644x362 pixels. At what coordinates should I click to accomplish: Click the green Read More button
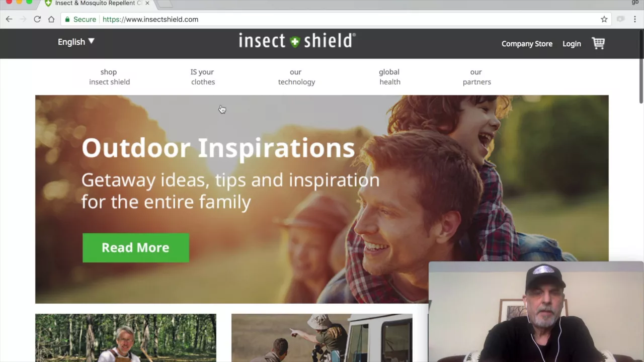(x=136, y=247)
